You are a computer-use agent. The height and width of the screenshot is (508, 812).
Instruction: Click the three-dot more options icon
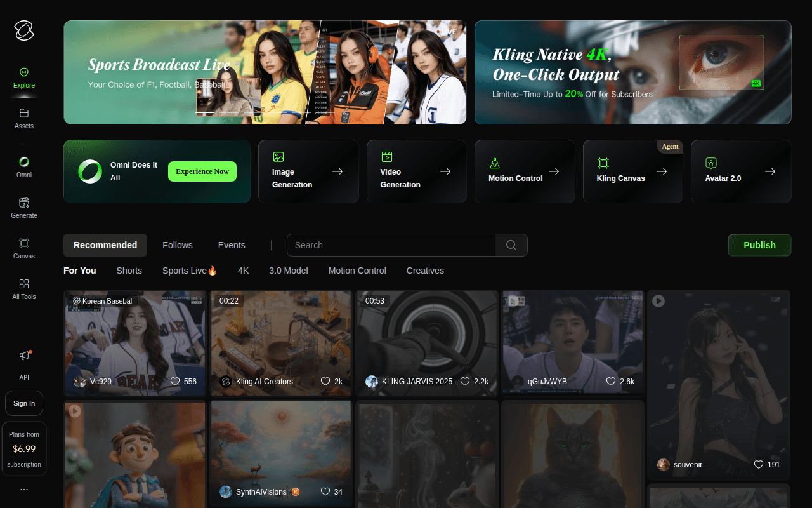click(24, 490)
